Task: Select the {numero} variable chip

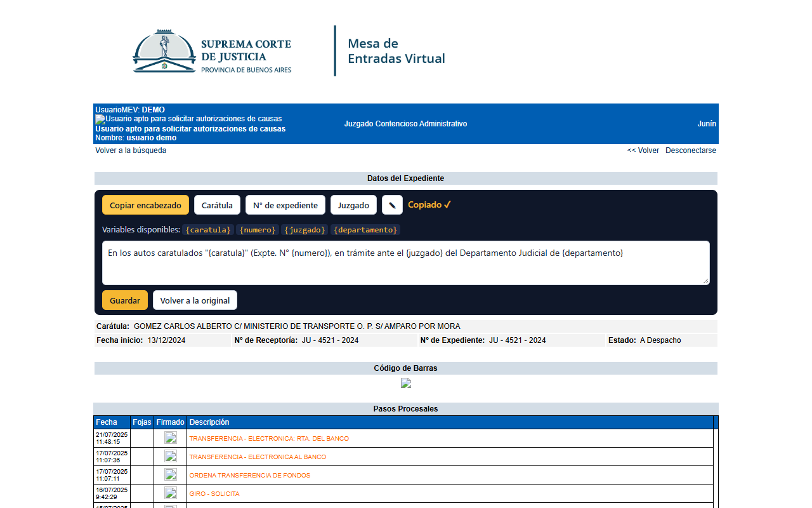Action: point(258,230)
